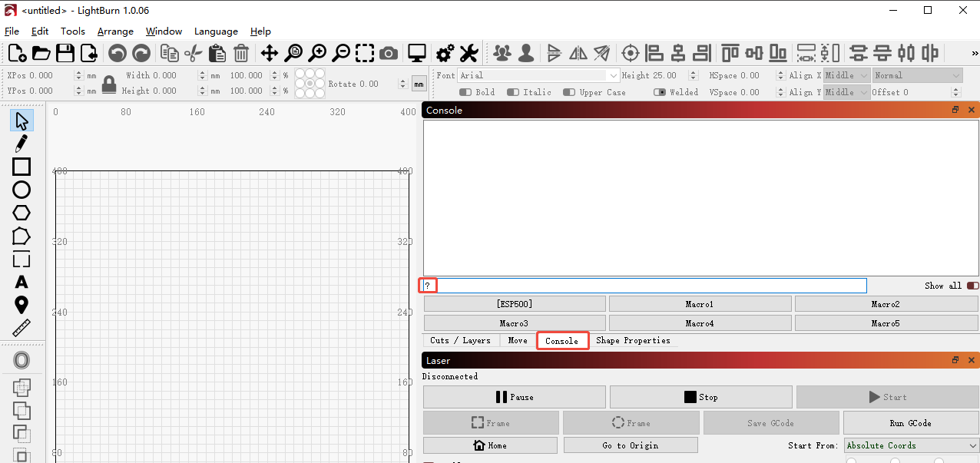Image resolution: width=980 pixels, height=463 pixels.
Task: Toggle the Bold text switch
Action: [x=465, y=92]
